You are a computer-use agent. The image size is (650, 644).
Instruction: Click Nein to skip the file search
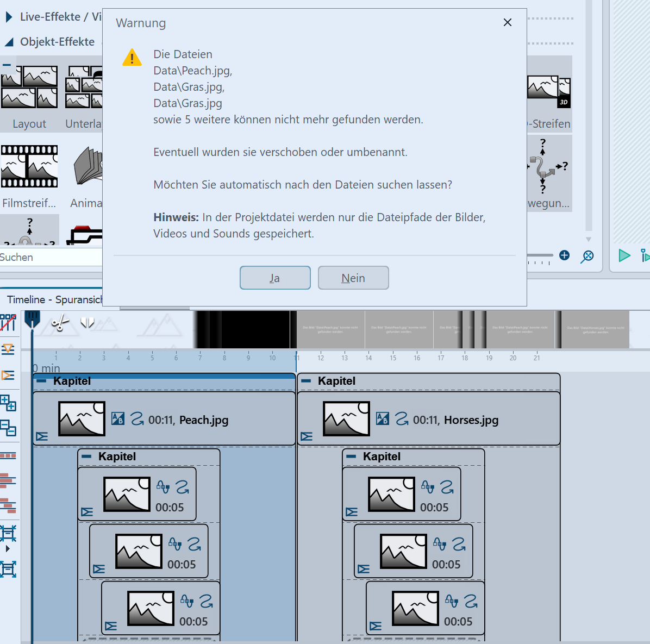point(353,278)
